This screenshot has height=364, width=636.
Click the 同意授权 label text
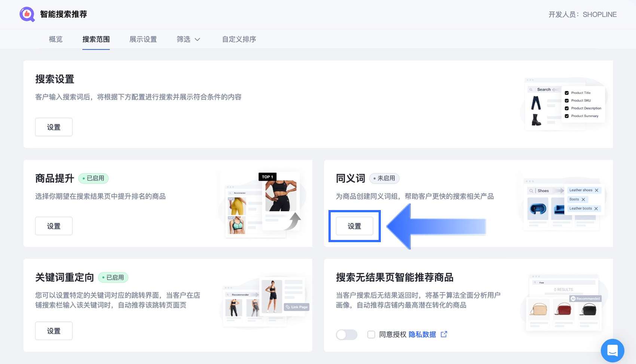[393, 334]
